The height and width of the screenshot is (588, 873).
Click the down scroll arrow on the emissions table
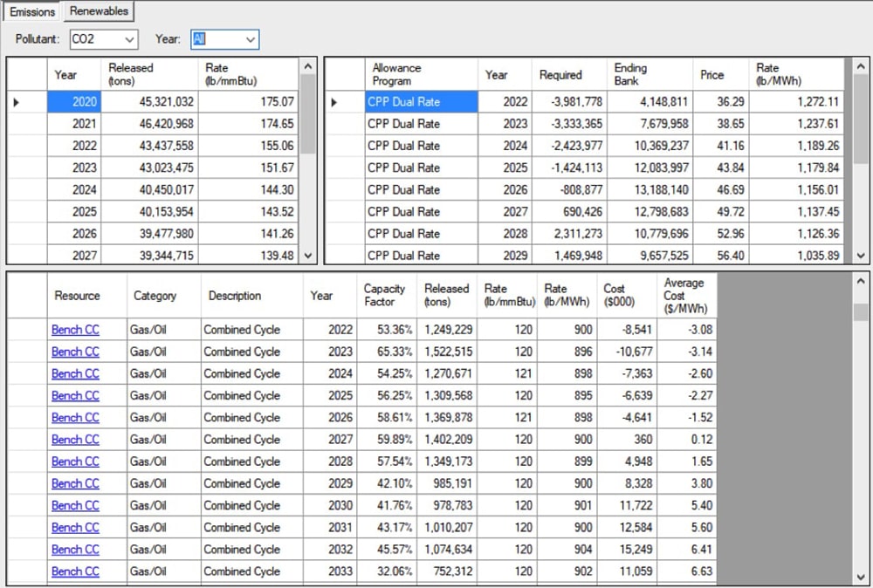tap(307, 255)
